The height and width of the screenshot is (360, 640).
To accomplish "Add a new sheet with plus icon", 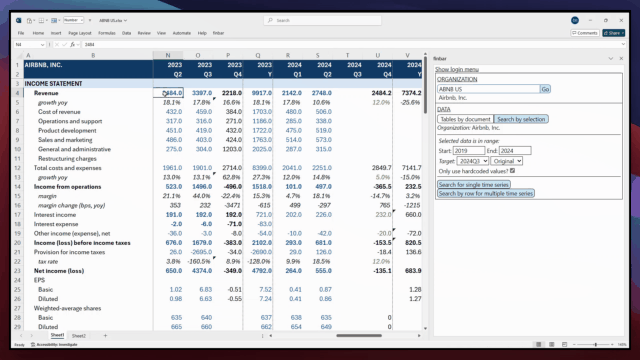I will (105, 336).
